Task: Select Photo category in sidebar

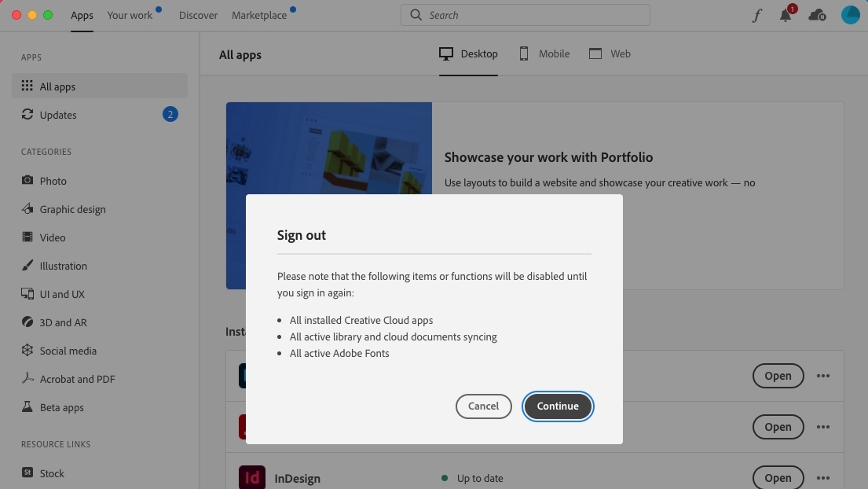Action: [x=53, y=181]
